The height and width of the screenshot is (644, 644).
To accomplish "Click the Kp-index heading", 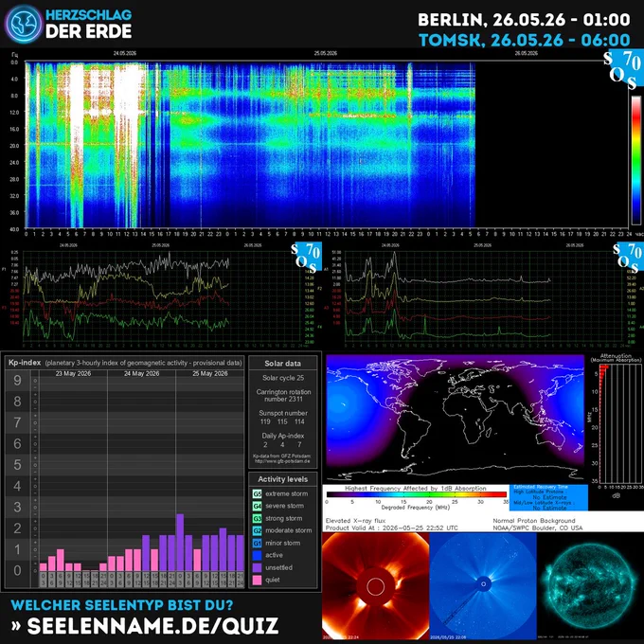I will [x=25, y=363].
